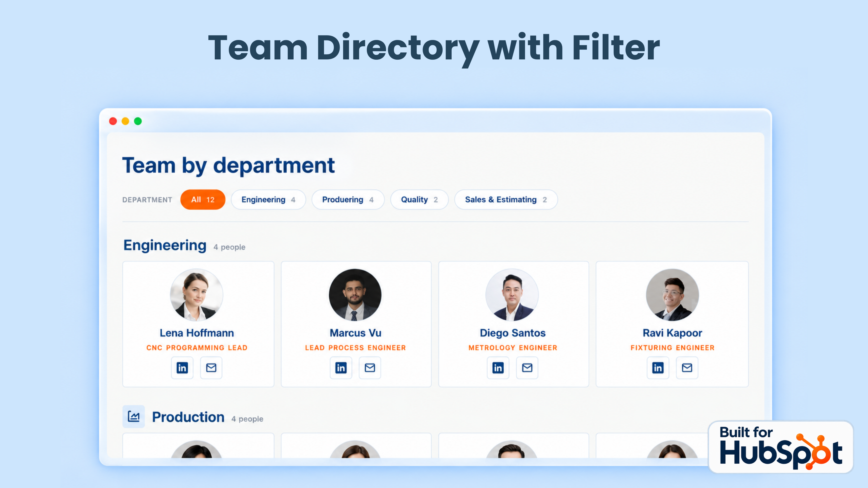The image size is (868, 488).
Task: Open Diego Santos's LinkedIn icon
Action: 498,367
